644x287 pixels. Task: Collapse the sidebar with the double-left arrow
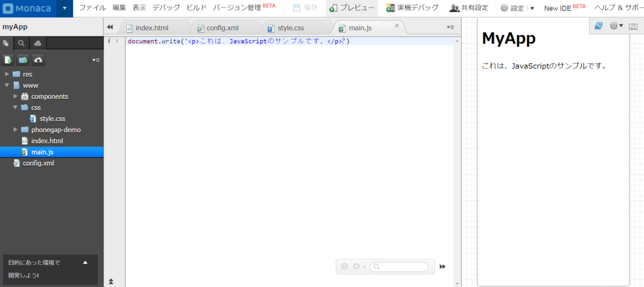(x=110, y=27)
